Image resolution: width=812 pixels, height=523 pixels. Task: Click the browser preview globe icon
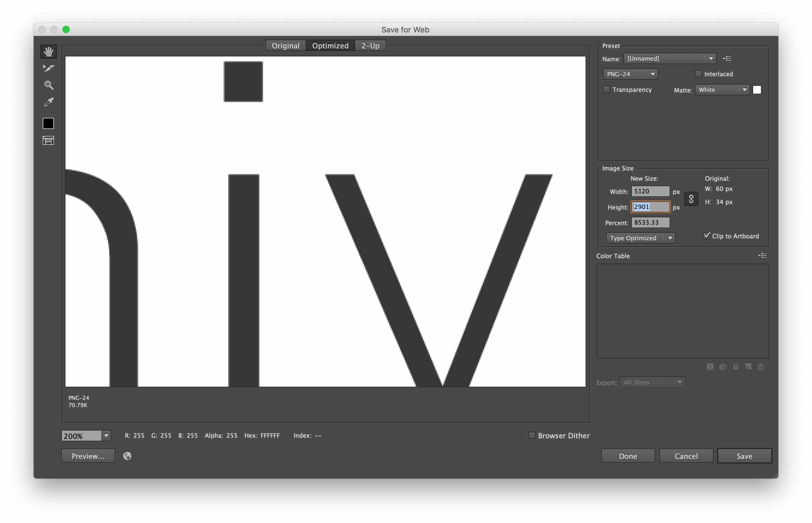pyautogui.click(x=127, y=456)
